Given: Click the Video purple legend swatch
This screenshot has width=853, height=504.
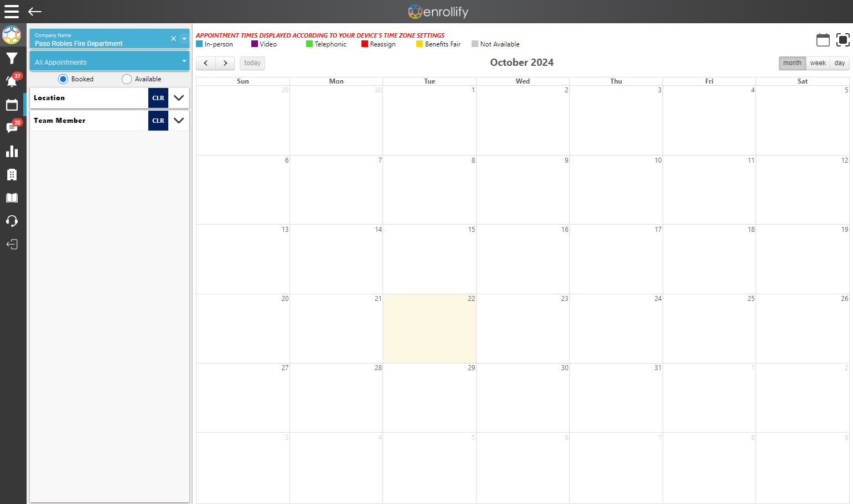Looking at the screenshot, I should pyautogui.click(x=255, y=44).
